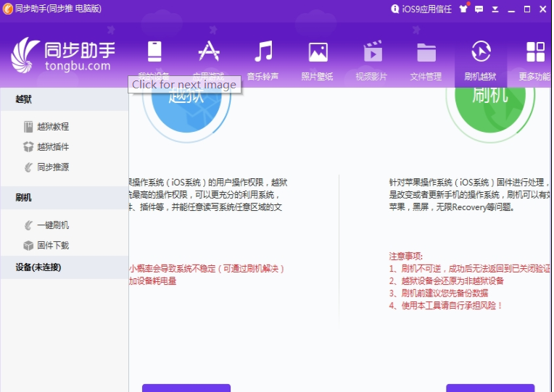
Task: Open 视频影片 clapperboard icon
Action: (373, 51)
